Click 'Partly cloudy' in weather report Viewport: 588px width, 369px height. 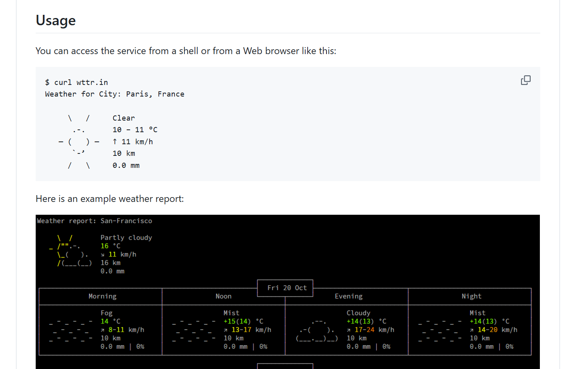click(126, 238)
